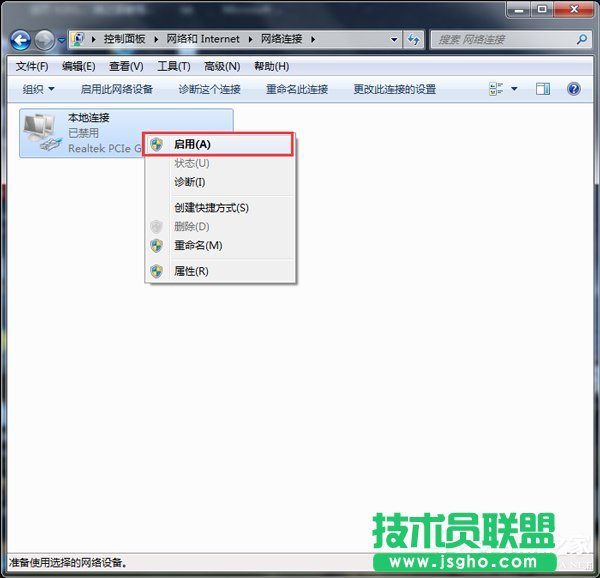Click the 已禁用 status text
Viewport: 600px width, 578px height.
(x=83, y=133)
